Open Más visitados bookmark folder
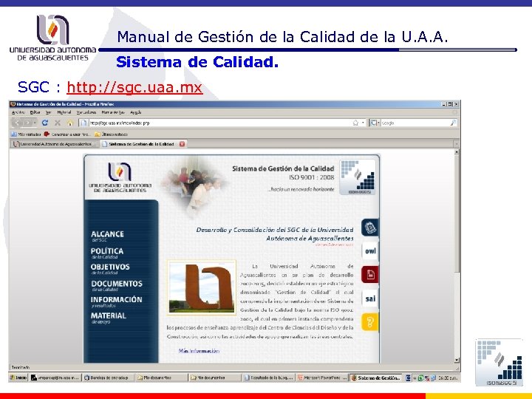This screenshot has width=532, height=399. tap(26, 134)
